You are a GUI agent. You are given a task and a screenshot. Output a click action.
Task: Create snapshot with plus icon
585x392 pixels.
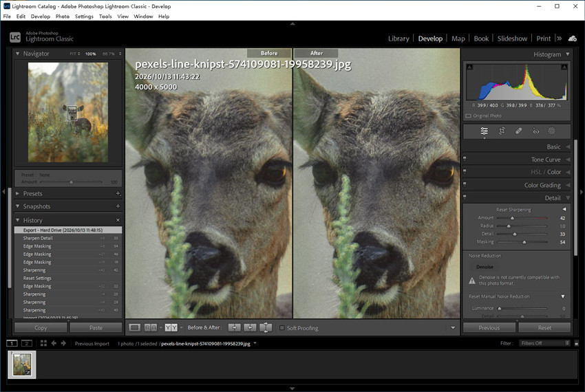[x=118, y=206]
